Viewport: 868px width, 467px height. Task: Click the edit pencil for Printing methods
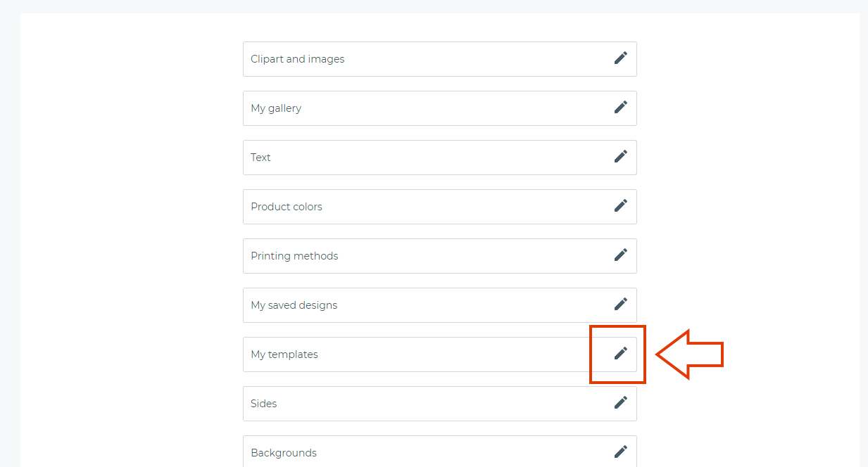click(x=621, y=255)
